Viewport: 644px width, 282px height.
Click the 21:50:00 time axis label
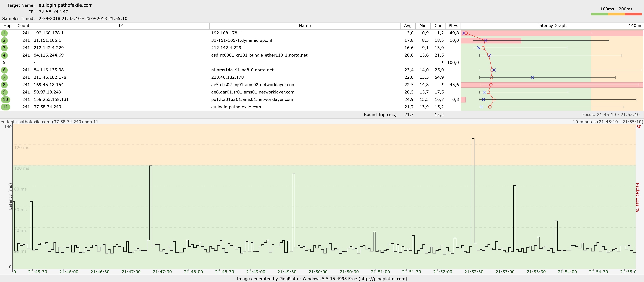coord(318,272)
